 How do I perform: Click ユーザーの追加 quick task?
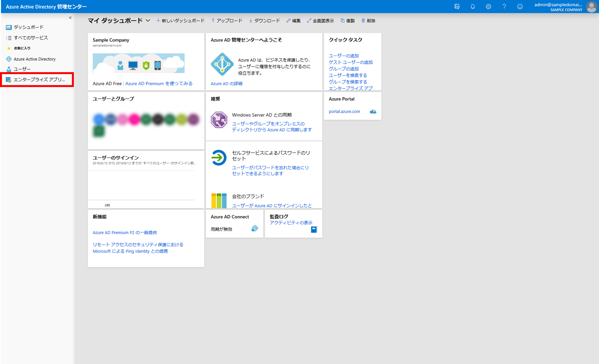343,56
